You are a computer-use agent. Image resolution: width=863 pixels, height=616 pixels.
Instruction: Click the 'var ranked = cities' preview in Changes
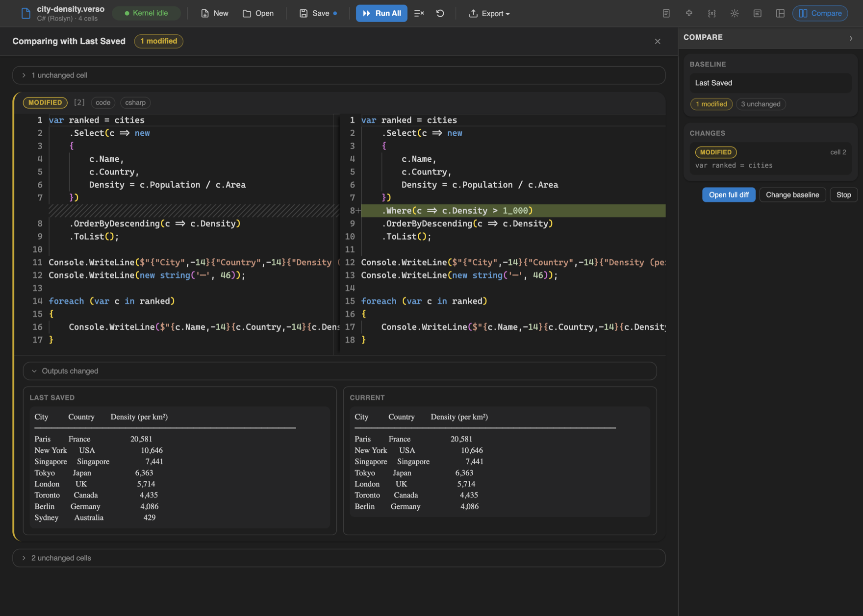[734, 165]
